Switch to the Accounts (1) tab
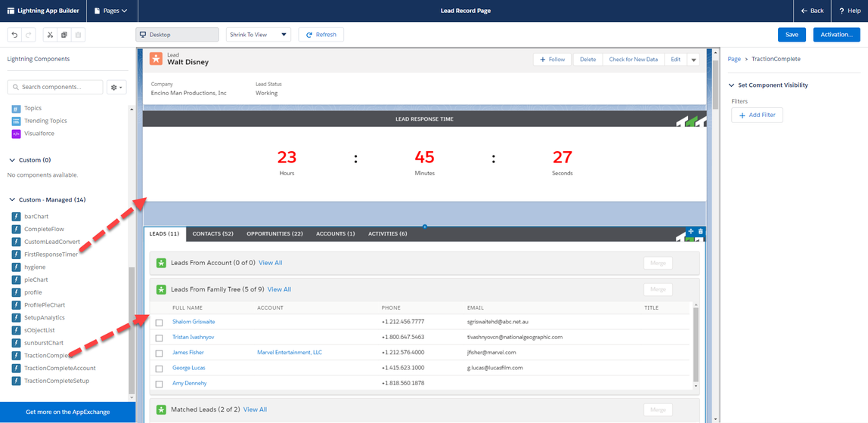 pos(336,234)
